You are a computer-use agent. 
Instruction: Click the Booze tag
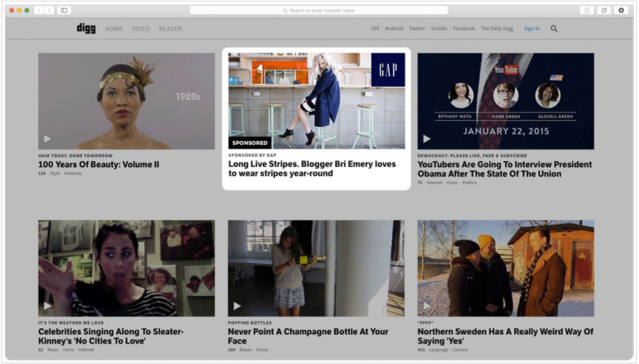(245, 349)
